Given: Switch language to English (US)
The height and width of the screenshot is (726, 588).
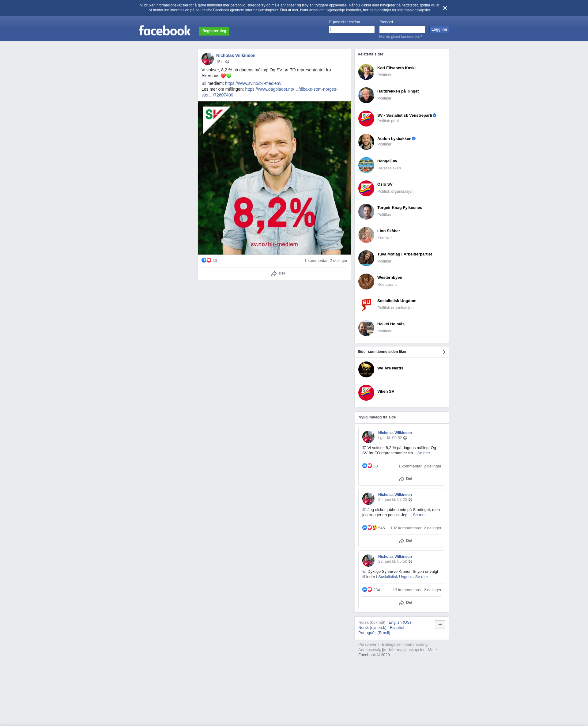Looking at the screenshot, I should point(399,622).
